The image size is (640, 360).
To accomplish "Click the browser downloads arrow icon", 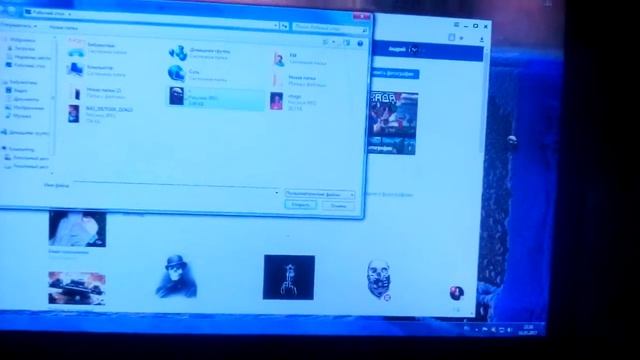I will point(482,40).
